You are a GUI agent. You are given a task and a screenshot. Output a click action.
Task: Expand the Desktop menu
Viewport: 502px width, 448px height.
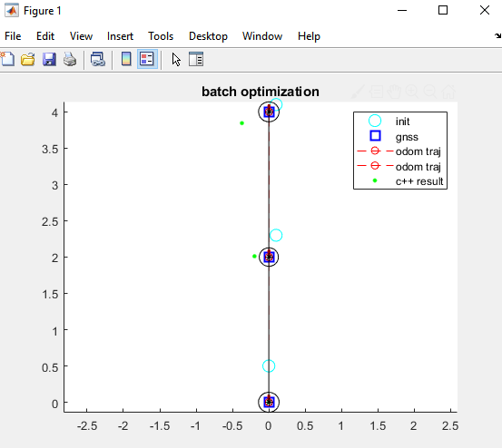click(x=208, y=36)
